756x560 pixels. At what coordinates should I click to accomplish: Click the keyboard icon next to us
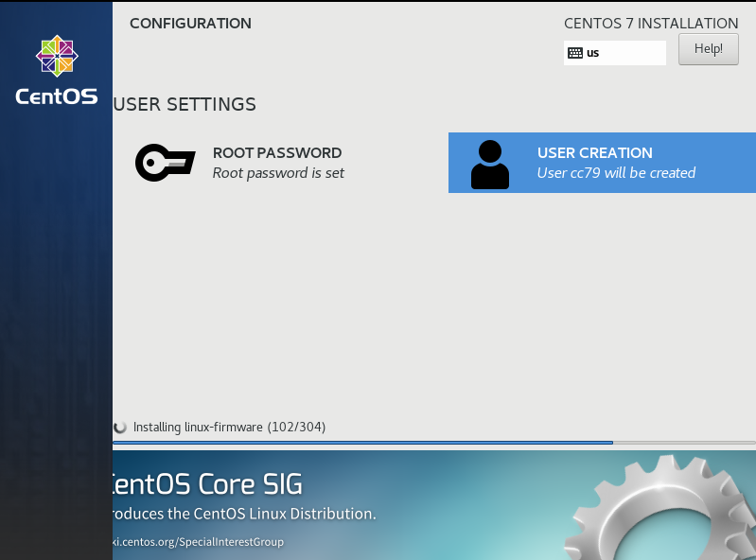574,53
